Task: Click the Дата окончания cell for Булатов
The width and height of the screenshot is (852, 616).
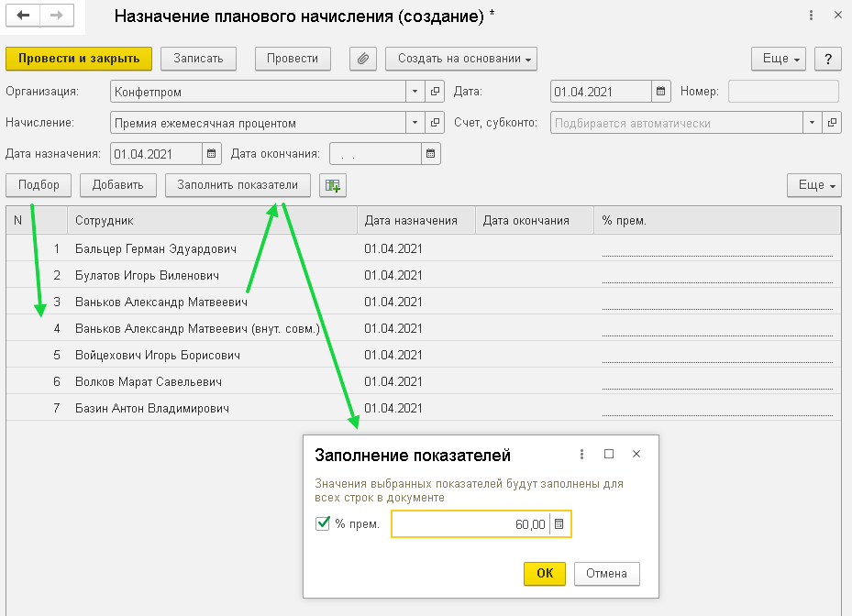Action: point(535,275)
